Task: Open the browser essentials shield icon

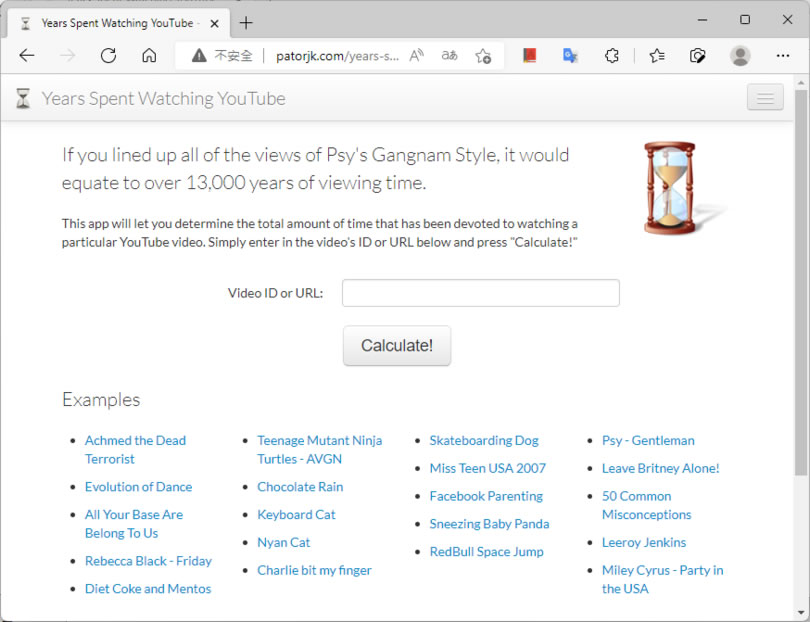Action: click(698, 55)
